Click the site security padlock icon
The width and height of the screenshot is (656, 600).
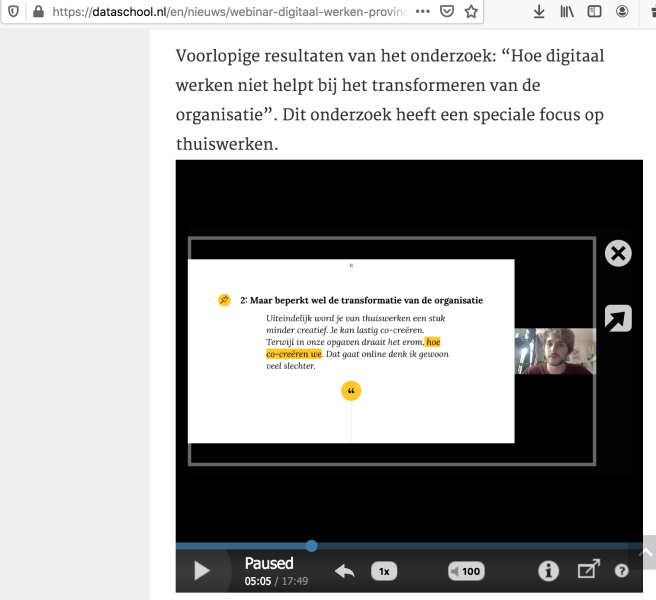click(38, 12)
